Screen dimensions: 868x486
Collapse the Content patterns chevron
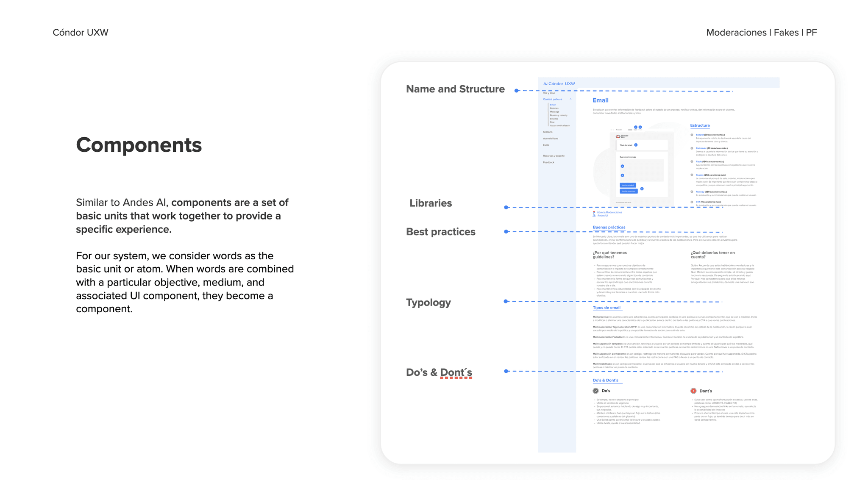coord(570,99)
